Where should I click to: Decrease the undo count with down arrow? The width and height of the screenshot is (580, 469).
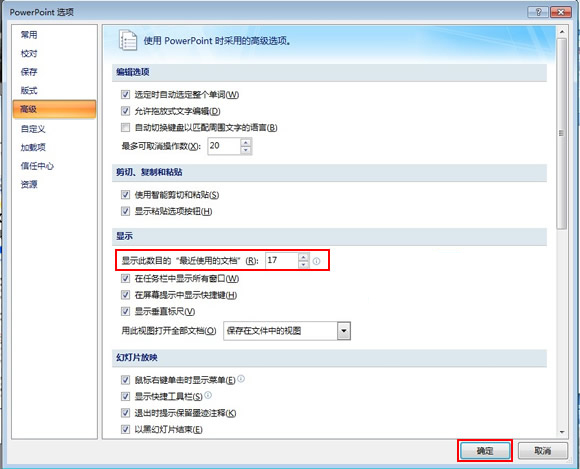246,150
